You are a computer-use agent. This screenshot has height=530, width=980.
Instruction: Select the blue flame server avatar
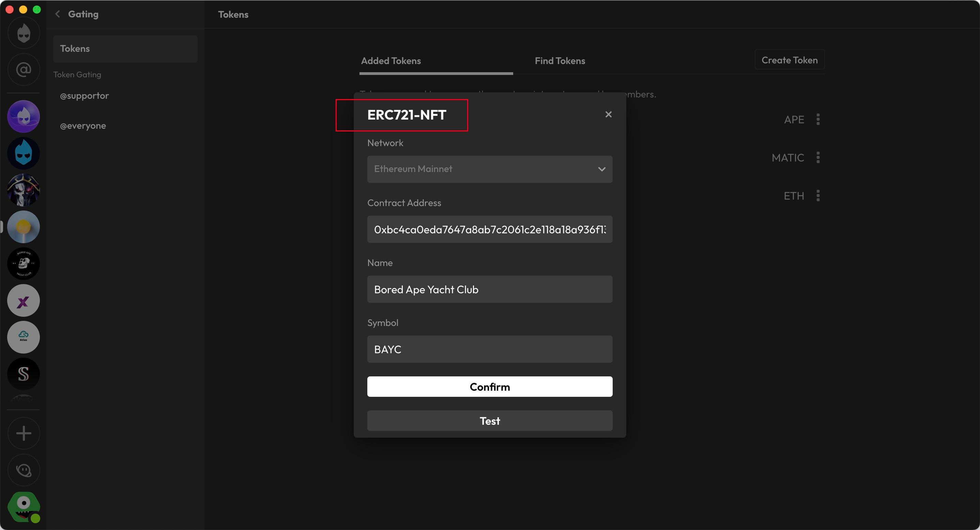click(x=24, y=153)
